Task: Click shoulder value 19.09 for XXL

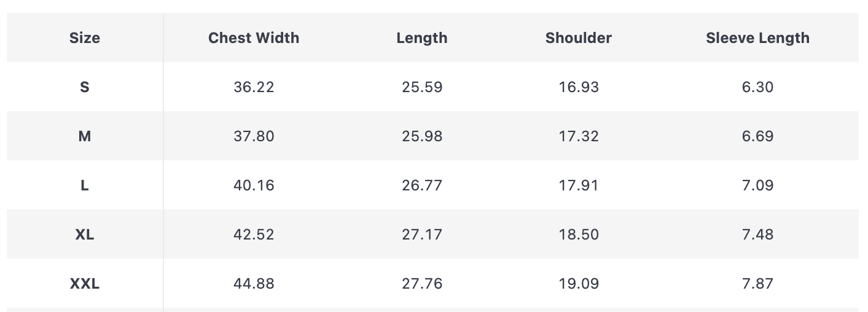Action: point(579,284)
